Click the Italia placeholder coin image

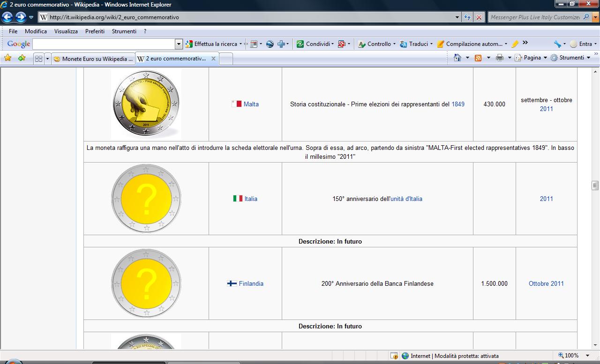tap(146, 199)
